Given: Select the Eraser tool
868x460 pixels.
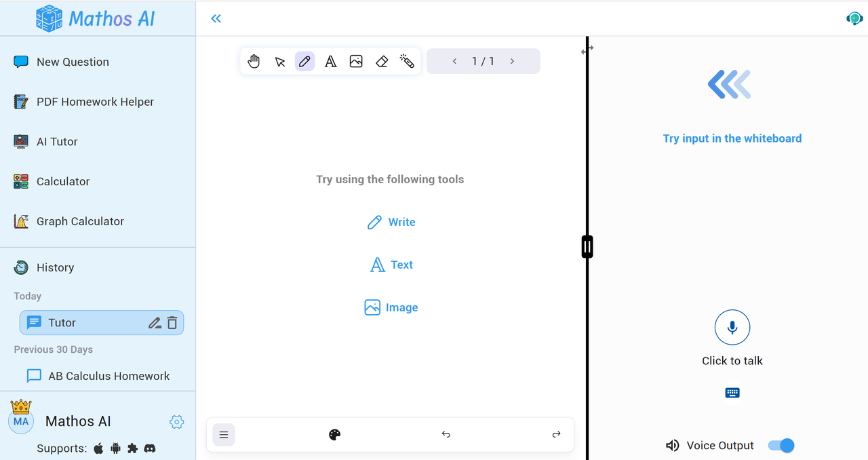Looking at the screenshot, I should pos(381,61).
